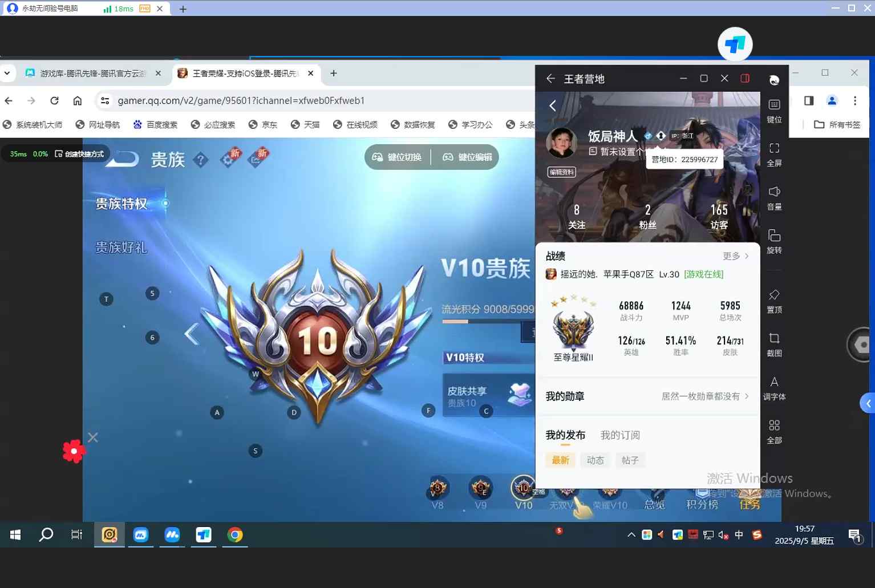Viewport: 875px width, 588px height.
Task: Open the notification center icon
Action: (854, 535)
